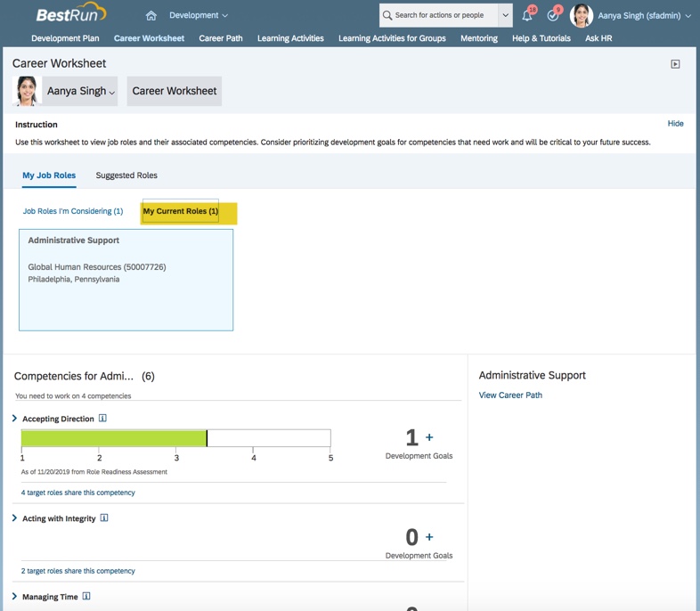Screen dimensions: 700x611
Task: Click the View Career Path link
Action: tap(510, 395)
